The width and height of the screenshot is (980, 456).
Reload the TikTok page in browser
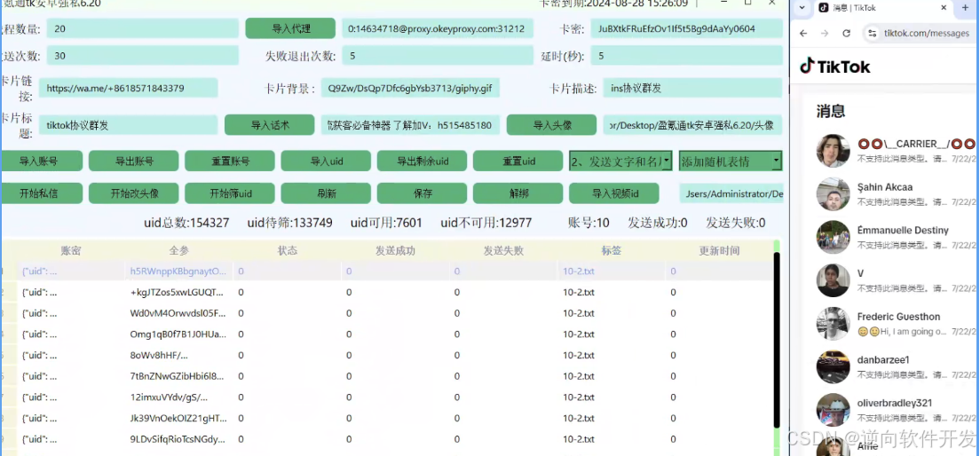click(x=846, y=33)
